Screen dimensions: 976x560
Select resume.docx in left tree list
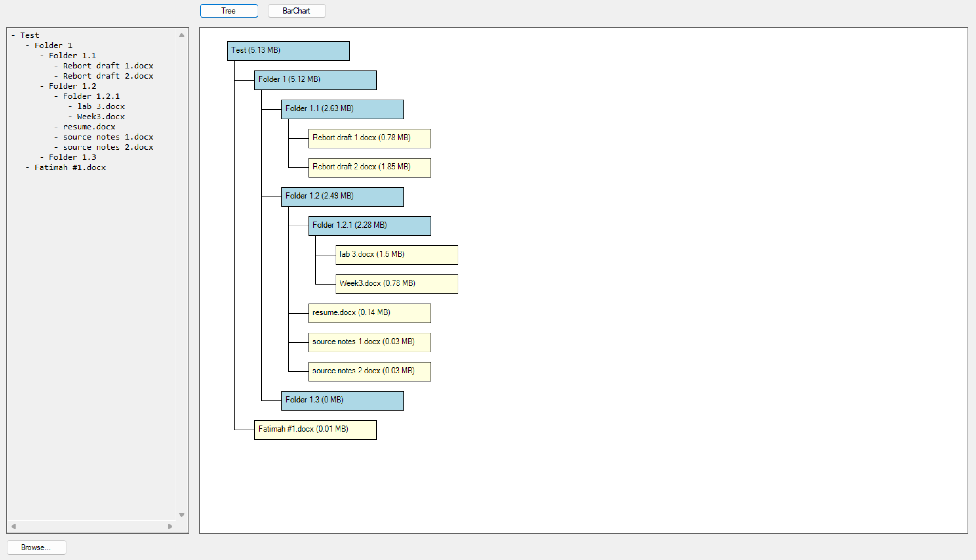pyautogui.click(x=89, y=127)
